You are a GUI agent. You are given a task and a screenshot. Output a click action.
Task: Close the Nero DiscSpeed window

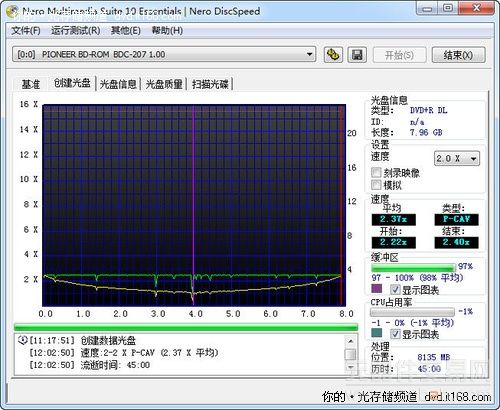click(476, 9)
